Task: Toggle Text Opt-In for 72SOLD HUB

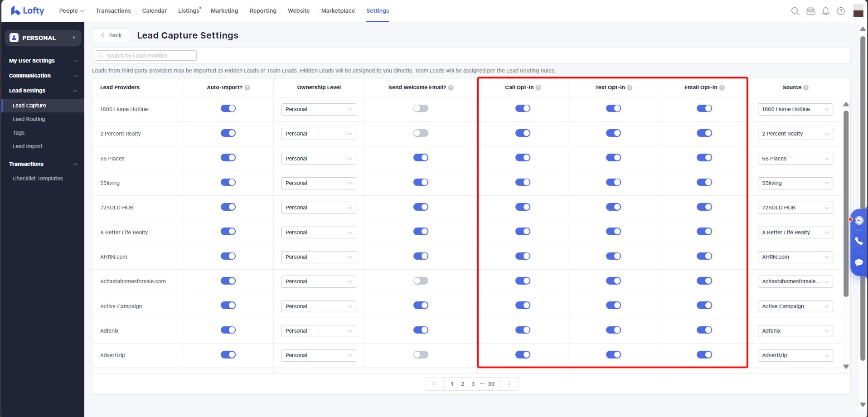Action: point(613,207)
